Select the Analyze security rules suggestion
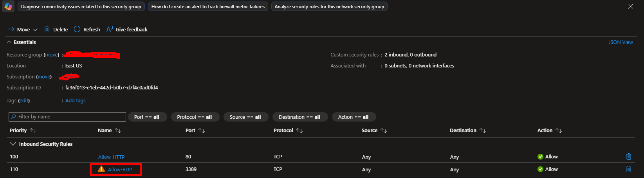The width and height of the screenshot is (644, 178). [329, 7]
